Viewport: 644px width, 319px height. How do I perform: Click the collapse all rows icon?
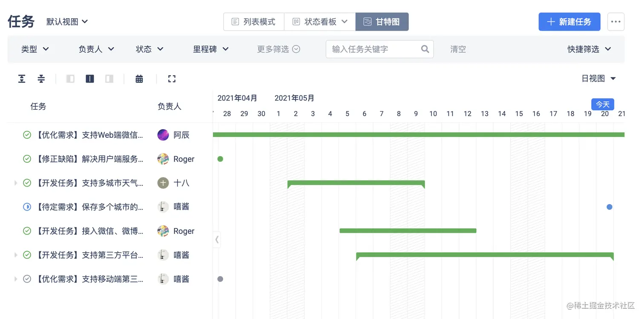click(41, 79)
